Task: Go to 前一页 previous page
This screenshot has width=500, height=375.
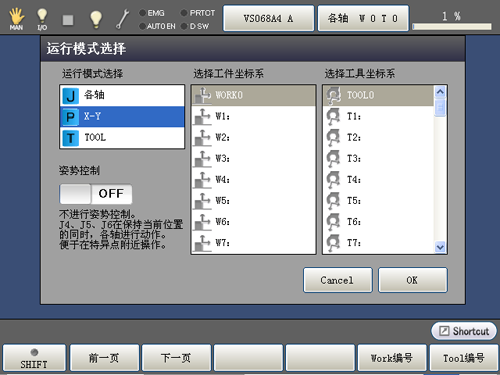Action: point(104,358)
